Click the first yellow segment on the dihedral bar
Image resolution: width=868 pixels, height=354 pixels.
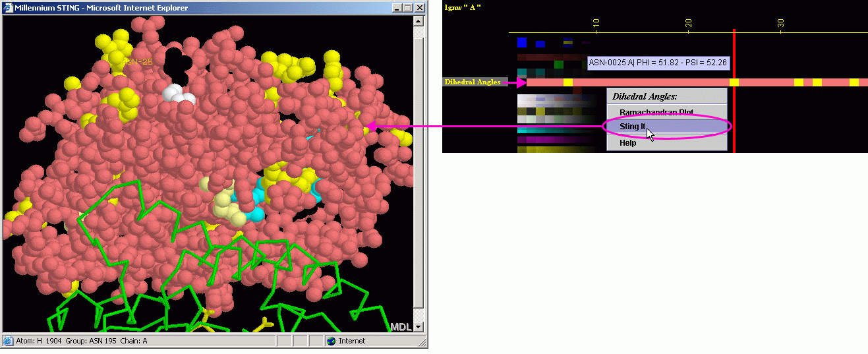[568, 82]
